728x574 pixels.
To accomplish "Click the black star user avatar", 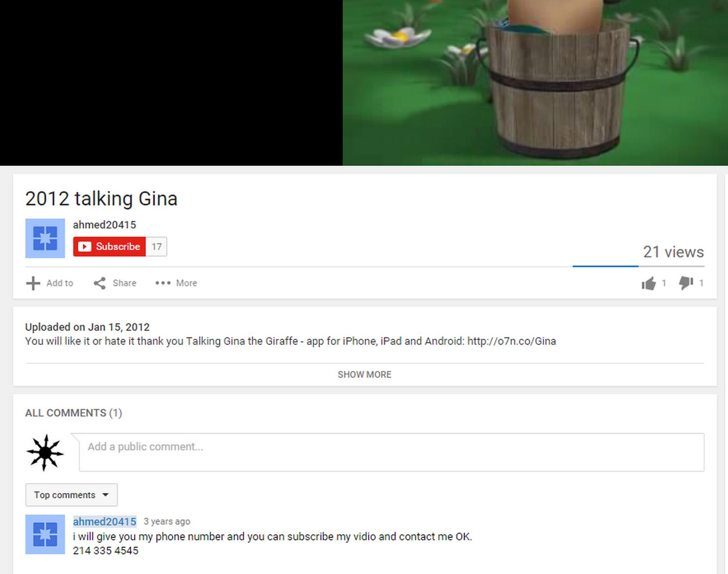I will pyautogui.click(x=45, y=452).
